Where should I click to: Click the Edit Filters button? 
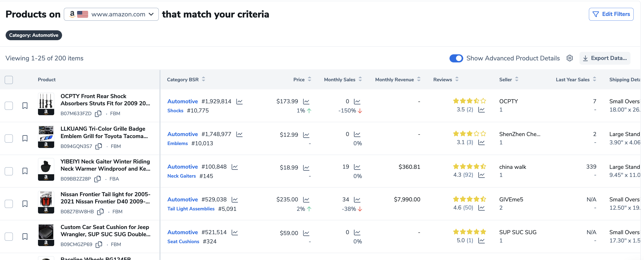click(611, 14)
